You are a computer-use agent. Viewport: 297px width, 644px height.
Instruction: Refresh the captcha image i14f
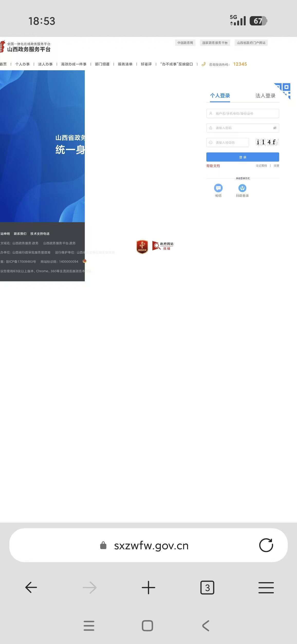click(x=267, y=142)
